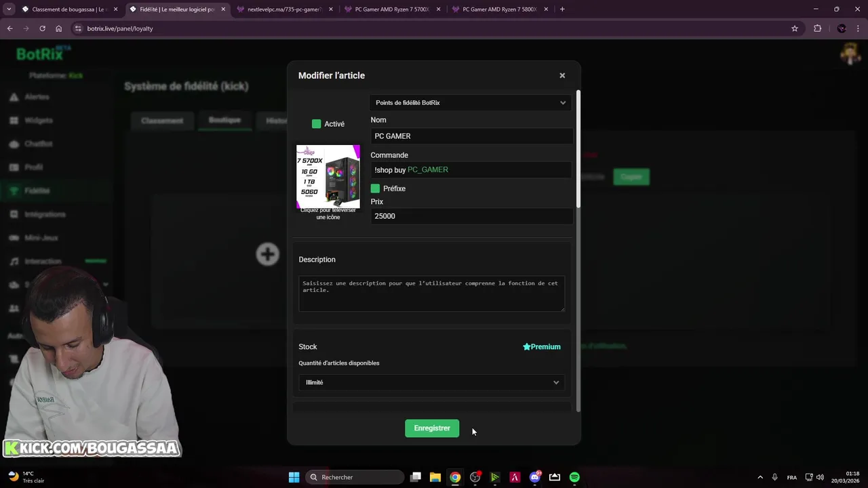This screenshot has width=868, height=488.
Task: Click the microphone tray icon
Action: 774,477
